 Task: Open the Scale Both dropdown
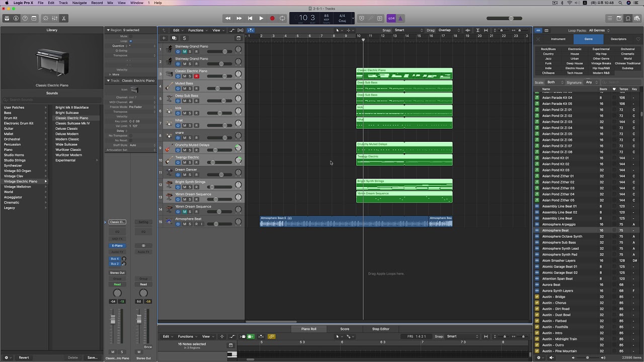[x=554, y=82]
